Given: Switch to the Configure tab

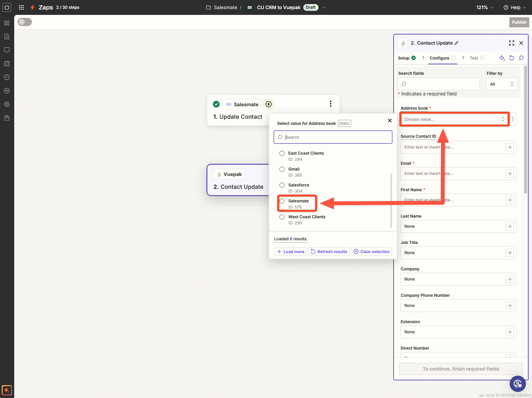Looking at the screenshot, I should pos(443,58).
